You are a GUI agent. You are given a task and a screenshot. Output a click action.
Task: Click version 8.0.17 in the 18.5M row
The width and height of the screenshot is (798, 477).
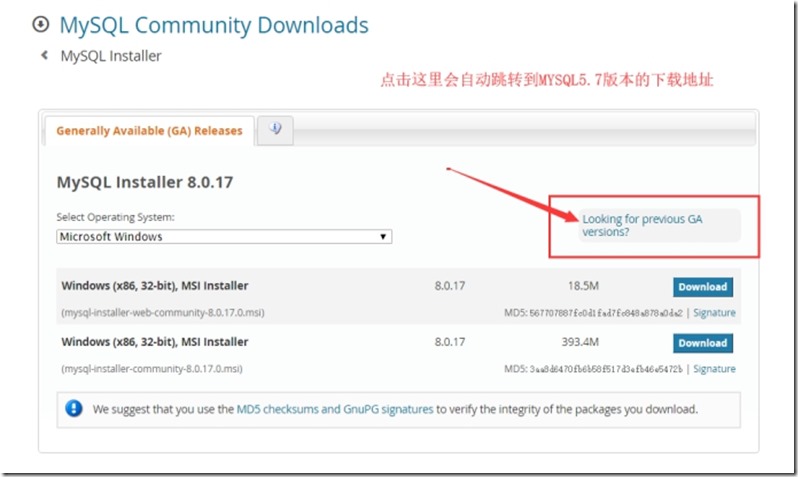point(450,286)
